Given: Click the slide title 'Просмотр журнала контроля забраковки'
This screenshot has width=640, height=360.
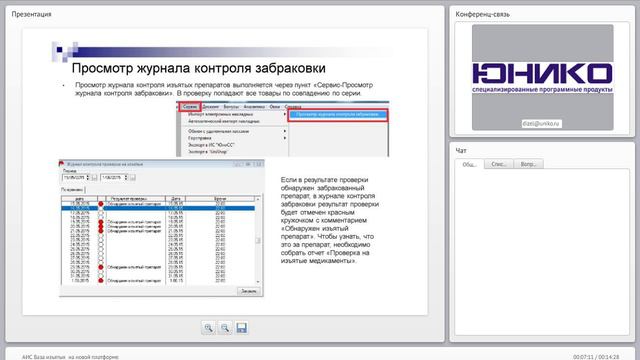Looking at the screenshot, I should pyautogui.click(x=198, y=68).
